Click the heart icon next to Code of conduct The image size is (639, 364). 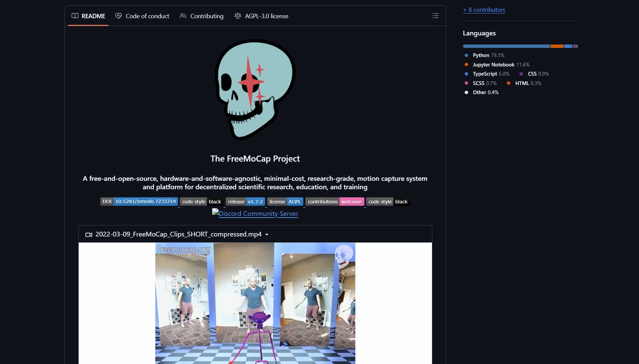tap(119, 16)
